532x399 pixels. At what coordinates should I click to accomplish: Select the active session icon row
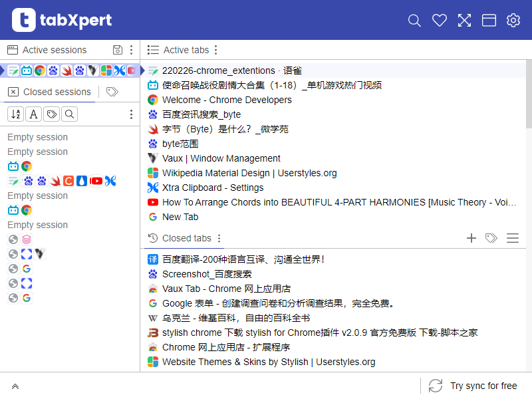pos(70,70)
